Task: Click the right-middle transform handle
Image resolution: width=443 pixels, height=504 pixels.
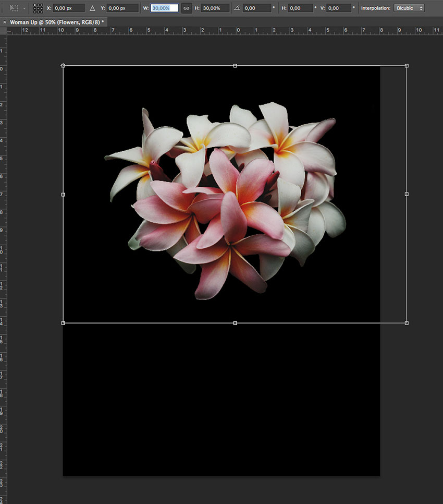Action: (407, 194)
